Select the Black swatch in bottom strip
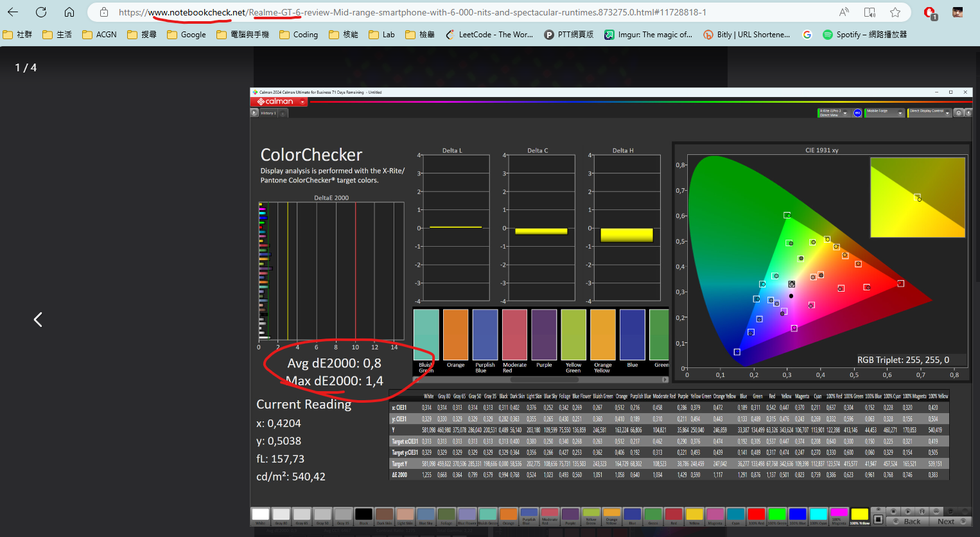This screenshot has width=980, height=537. 363,516
